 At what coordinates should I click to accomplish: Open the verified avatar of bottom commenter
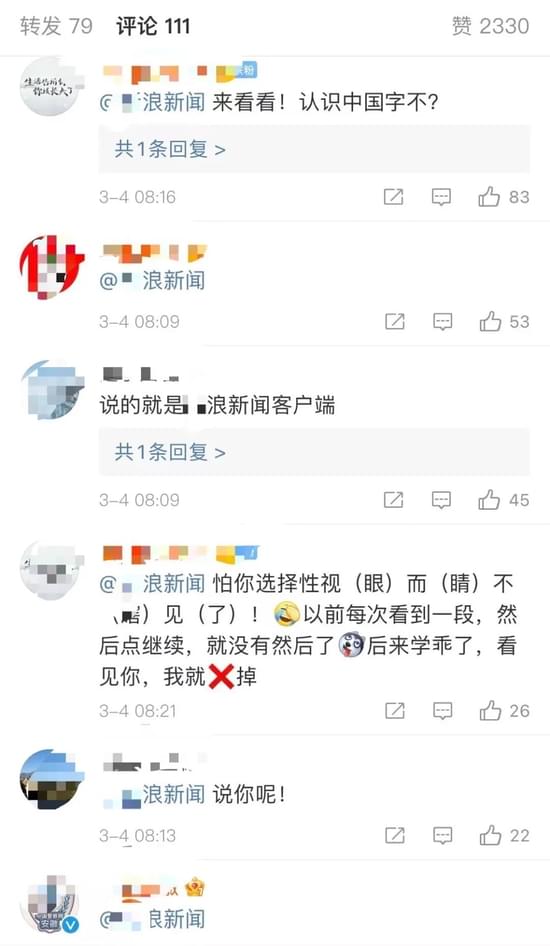(x=49, y=905)
